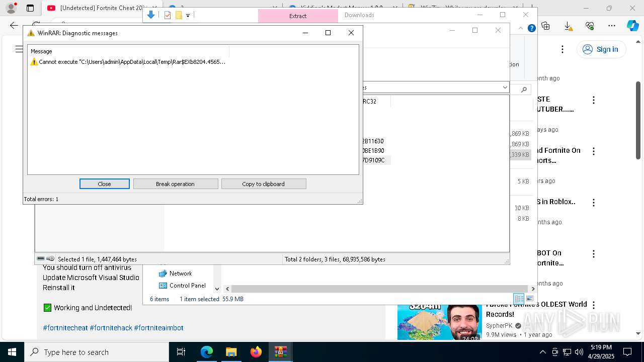Screen dimensions: 644x362
Task: Open Edge Settings and more ellipsis
Action: click(612, 26)
